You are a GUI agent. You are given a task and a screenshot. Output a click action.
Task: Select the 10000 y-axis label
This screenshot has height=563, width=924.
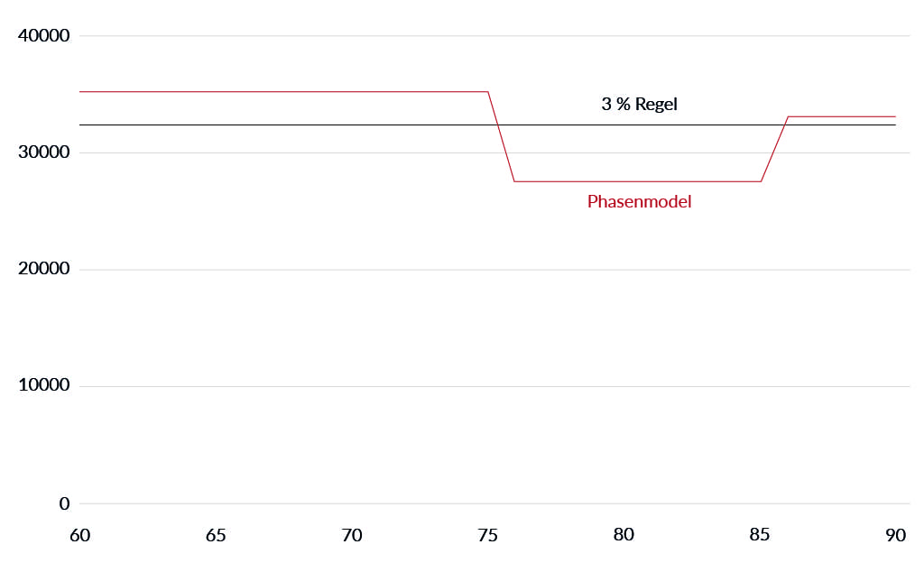tap(43, 385)
